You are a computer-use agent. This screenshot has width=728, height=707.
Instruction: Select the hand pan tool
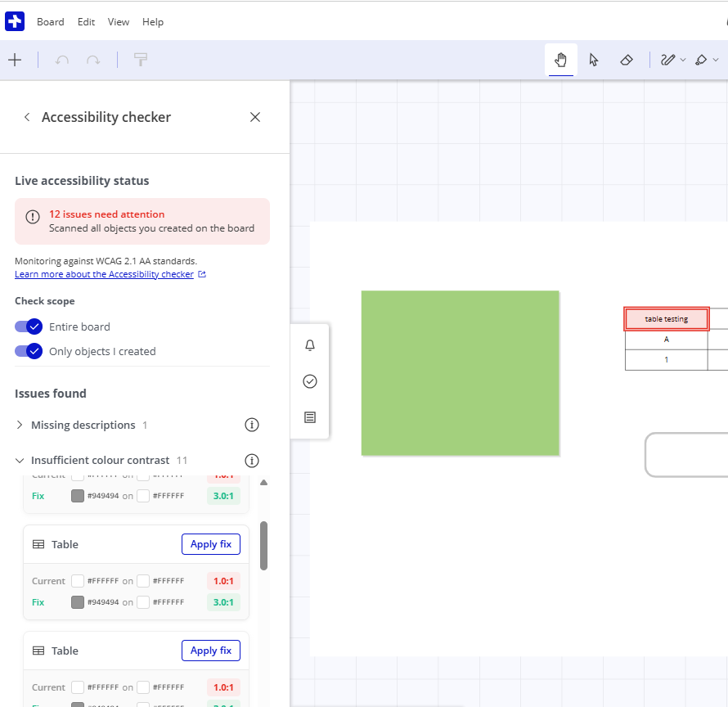click(561, 60)
